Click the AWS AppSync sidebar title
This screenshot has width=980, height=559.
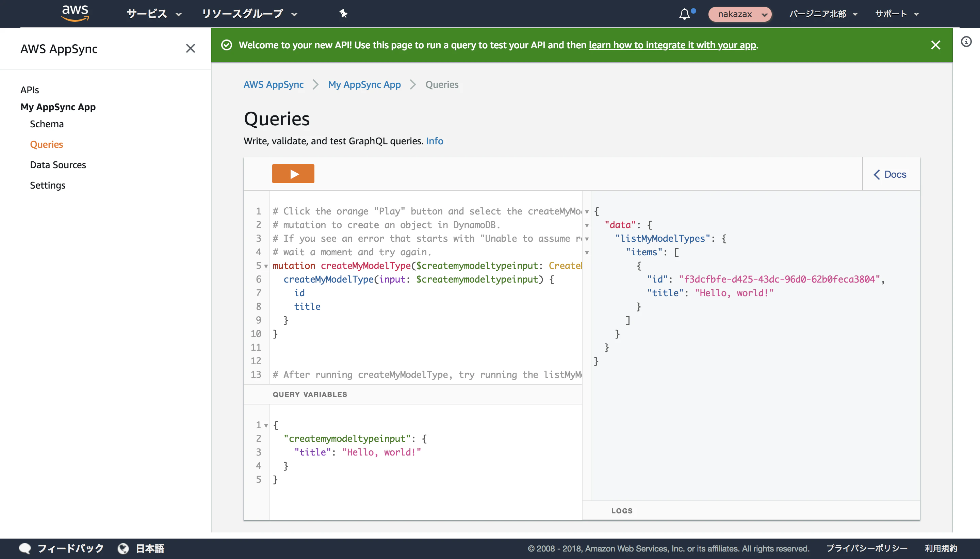[59, 49]
